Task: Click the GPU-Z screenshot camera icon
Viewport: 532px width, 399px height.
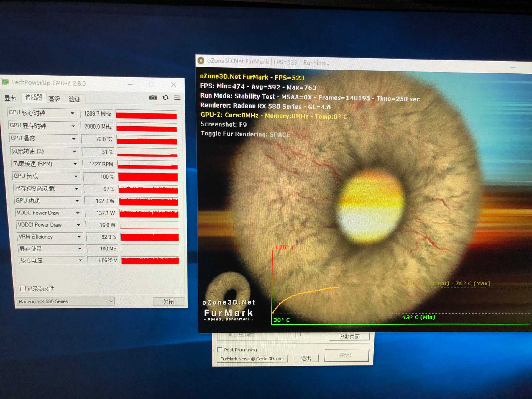Action: (153, 97)
